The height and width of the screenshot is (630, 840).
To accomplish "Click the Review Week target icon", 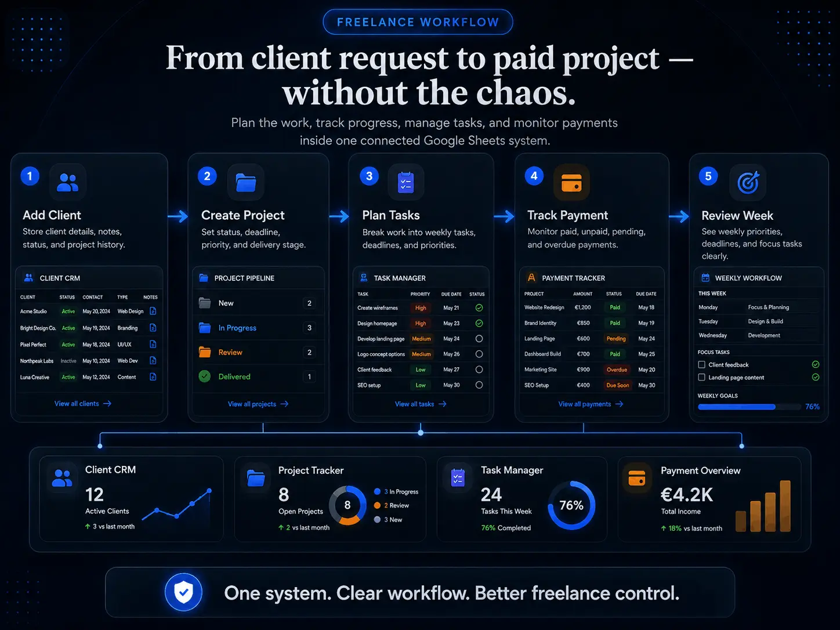I will (x=748, y=183).
